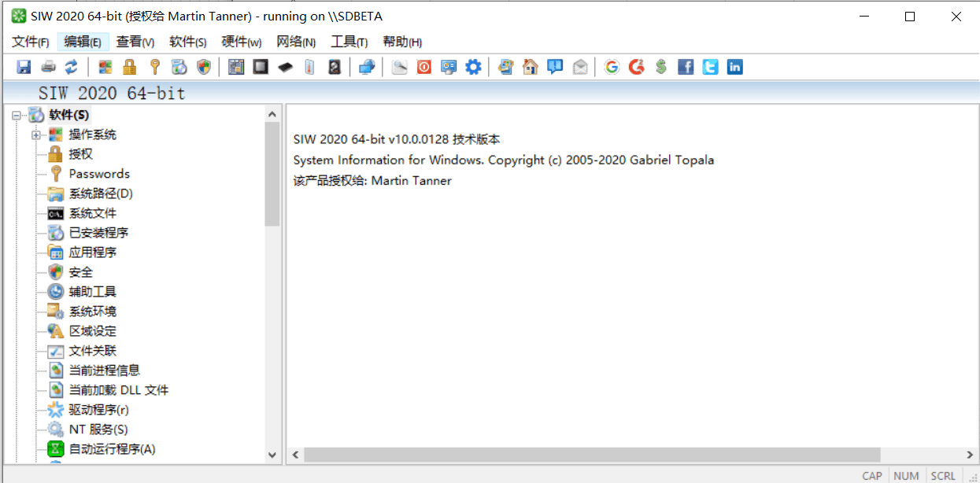Open the Facebook icon in toolbar
The width and height of the screenshot is (980, 483).
click(686, 67)
